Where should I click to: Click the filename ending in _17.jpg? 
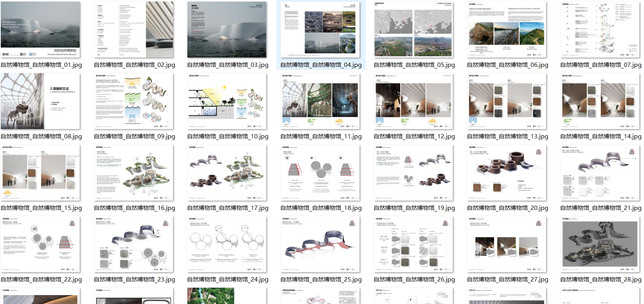coord(228,208)
